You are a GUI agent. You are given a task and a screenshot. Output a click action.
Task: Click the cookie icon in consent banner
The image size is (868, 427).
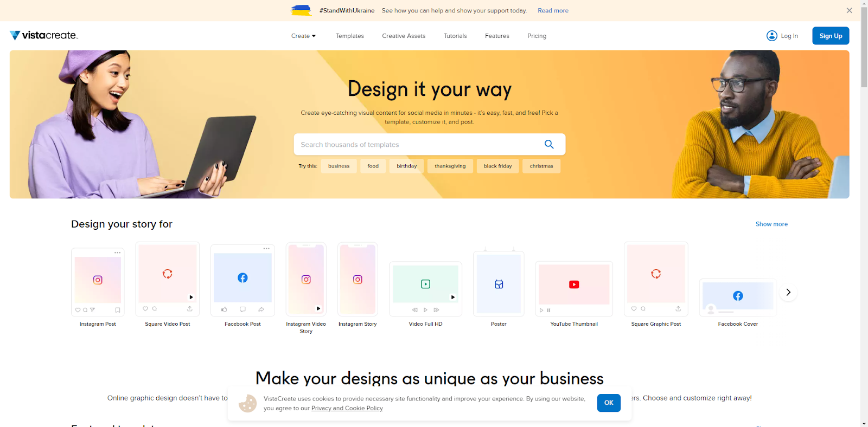[247, 403]
